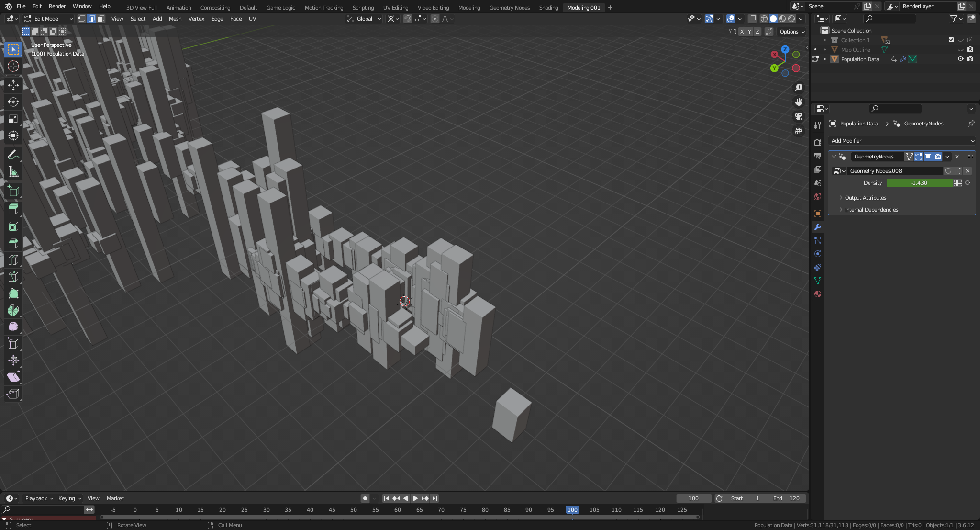Enable edge select mode
Image resolution: width=980 pixels, height=530 pixels.
(91, 19)
